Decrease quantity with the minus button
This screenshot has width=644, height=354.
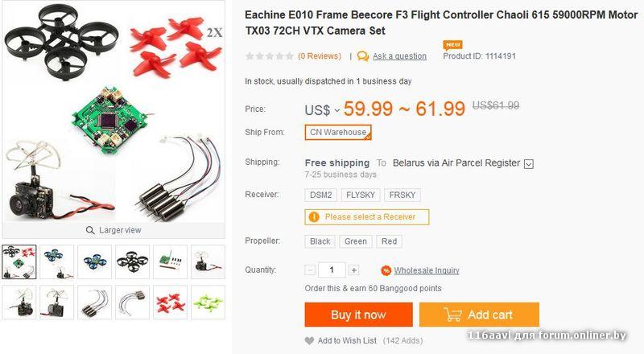tap(310, 270)
